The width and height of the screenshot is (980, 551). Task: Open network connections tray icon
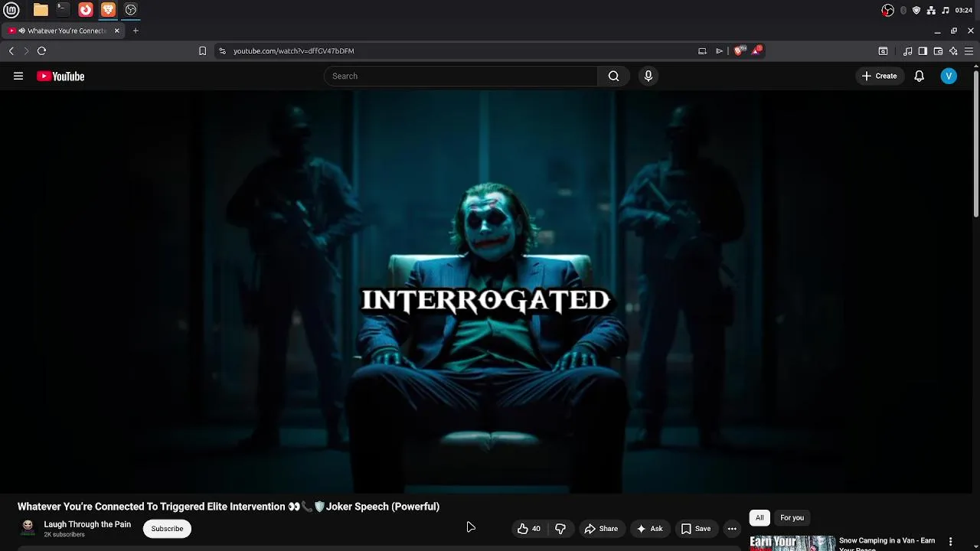click(931, 10)
